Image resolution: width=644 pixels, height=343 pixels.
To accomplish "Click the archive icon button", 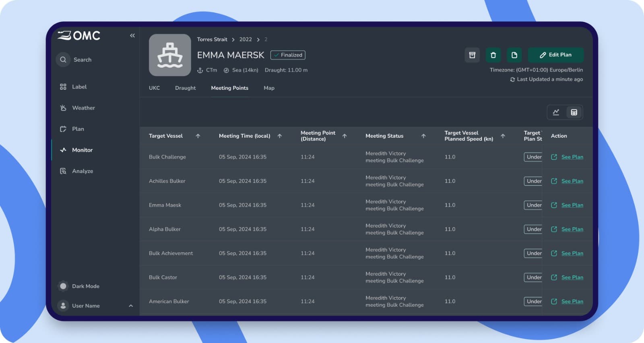I will click(x=473, y=55).
